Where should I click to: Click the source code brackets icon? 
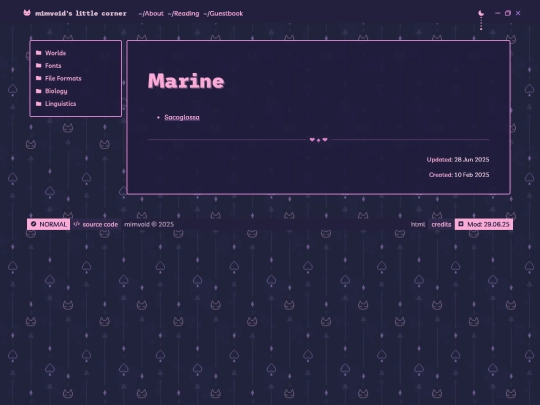[x=77, y=224]
